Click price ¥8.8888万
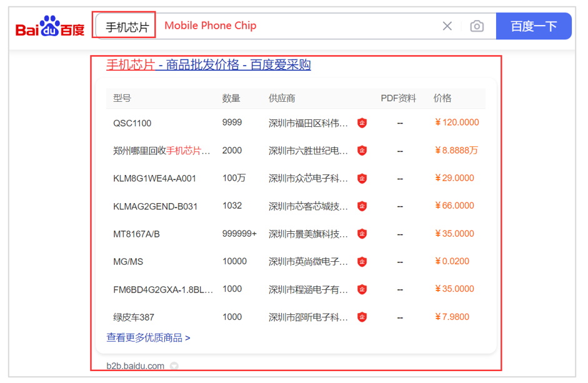The width and height of the screenshot is (588, 383). pyautogui.click(x=456, y=151)
